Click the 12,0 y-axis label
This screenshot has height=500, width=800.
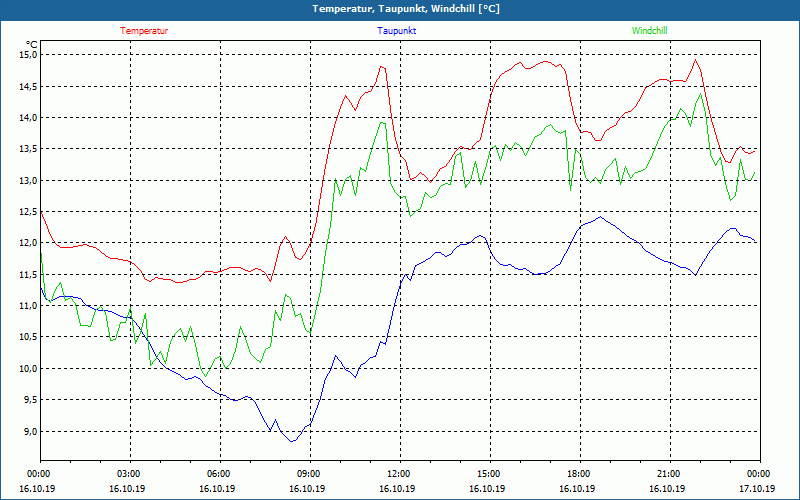pyautogui.click(x=29, y=243)
